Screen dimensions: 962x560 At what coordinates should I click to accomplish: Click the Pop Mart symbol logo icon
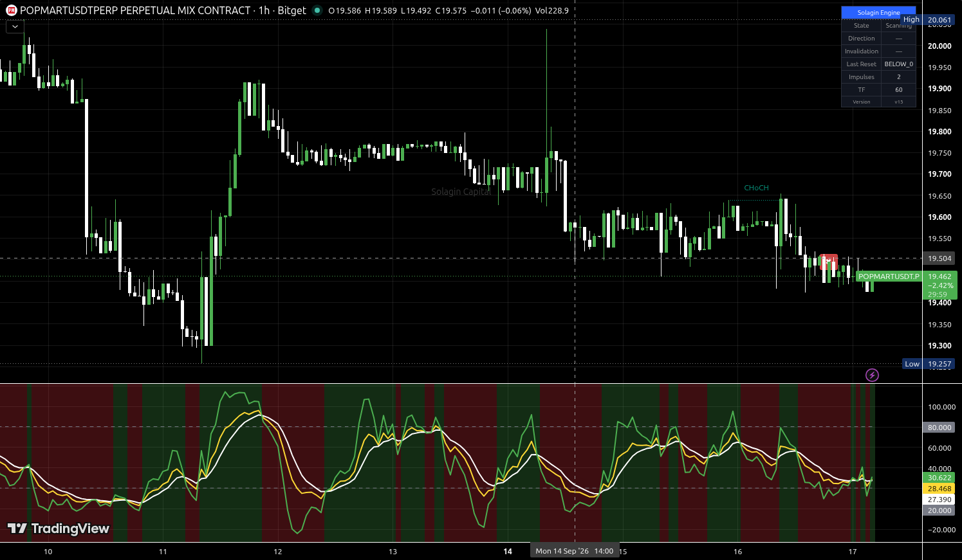[11, 10]
